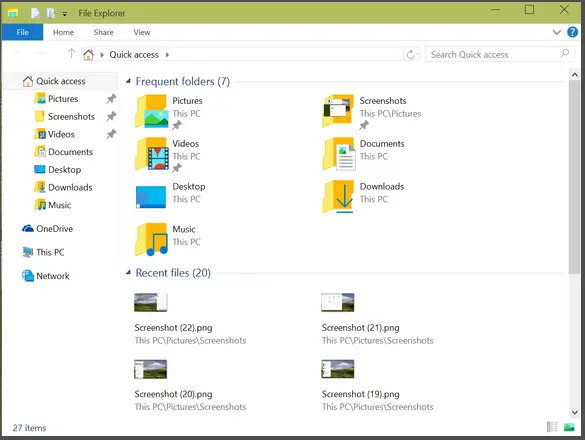The width and height of the screenshot is (585, 440).
Task: Switch to Large icons view in status bar
Action: pos(569,427)
